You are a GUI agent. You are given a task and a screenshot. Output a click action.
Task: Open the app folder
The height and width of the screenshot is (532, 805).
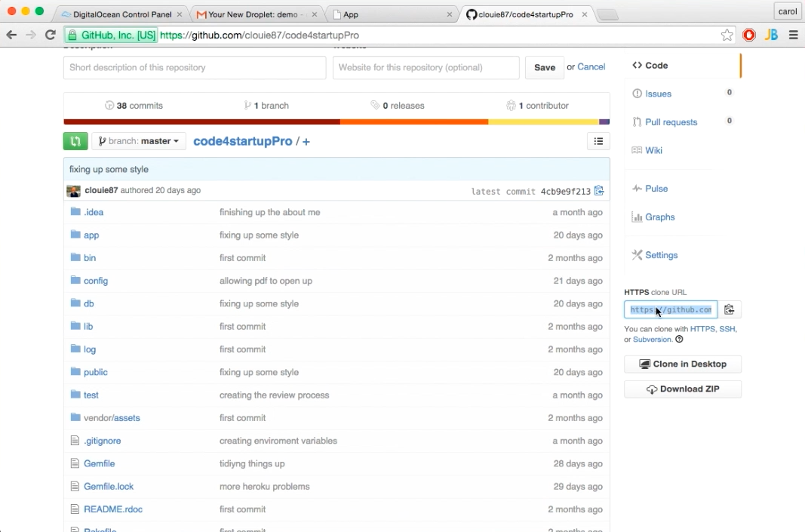click(x=91, y=235)
